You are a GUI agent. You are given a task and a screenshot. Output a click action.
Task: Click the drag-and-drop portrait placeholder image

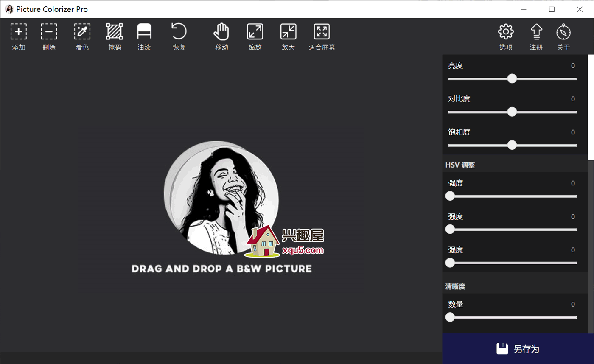[x=221, y=198]
